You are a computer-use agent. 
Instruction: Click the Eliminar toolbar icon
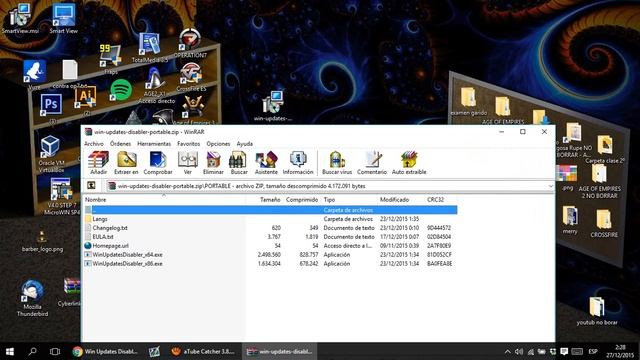click(213, 162)
